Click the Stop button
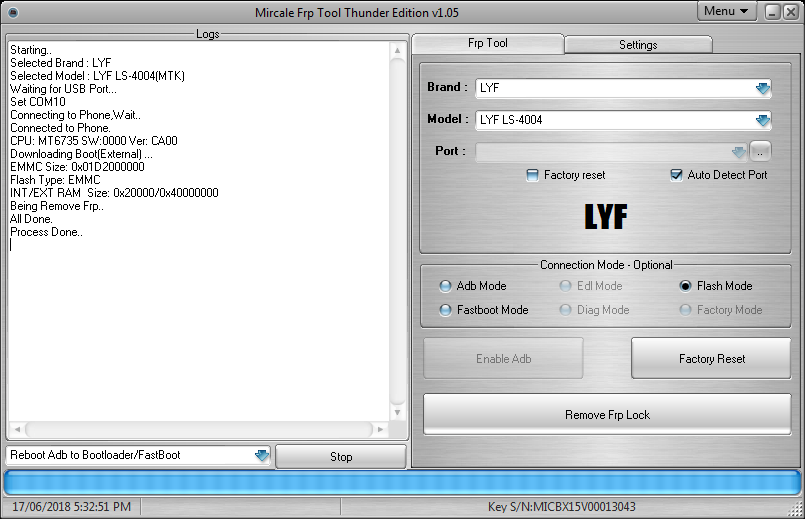 pos(341,456)
